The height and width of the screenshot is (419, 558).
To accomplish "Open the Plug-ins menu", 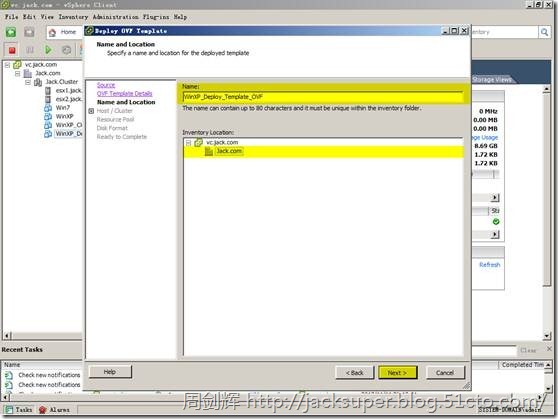I will coord(156,17).
